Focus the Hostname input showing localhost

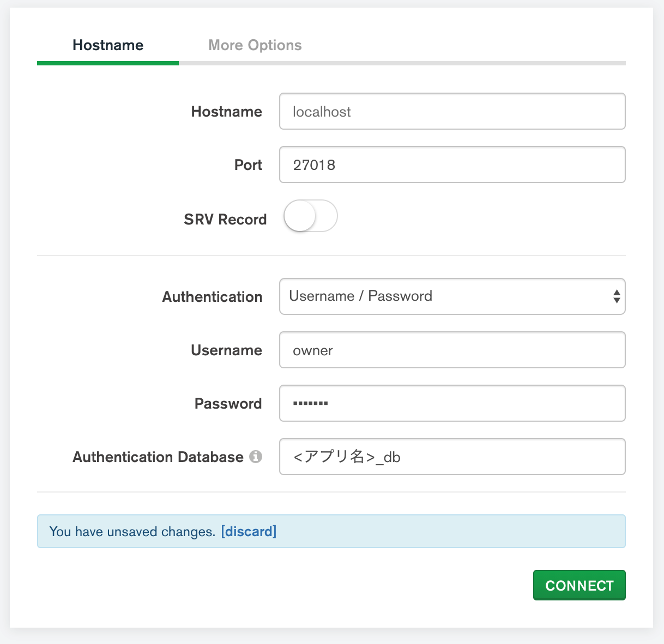[x=452, y=112]
